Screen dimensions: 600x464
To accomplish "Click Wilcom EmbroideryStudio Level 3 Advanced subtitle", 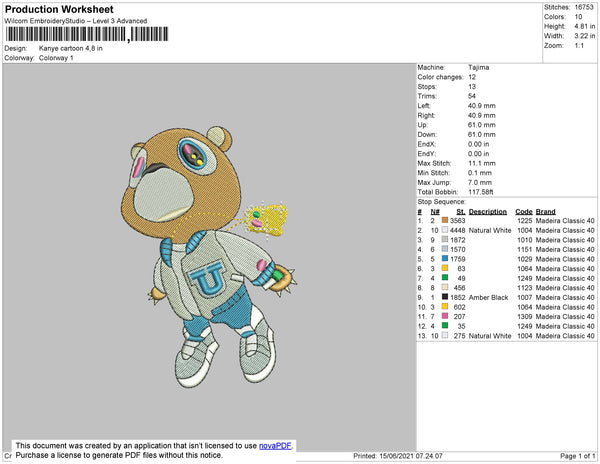I will pos(76,21).
